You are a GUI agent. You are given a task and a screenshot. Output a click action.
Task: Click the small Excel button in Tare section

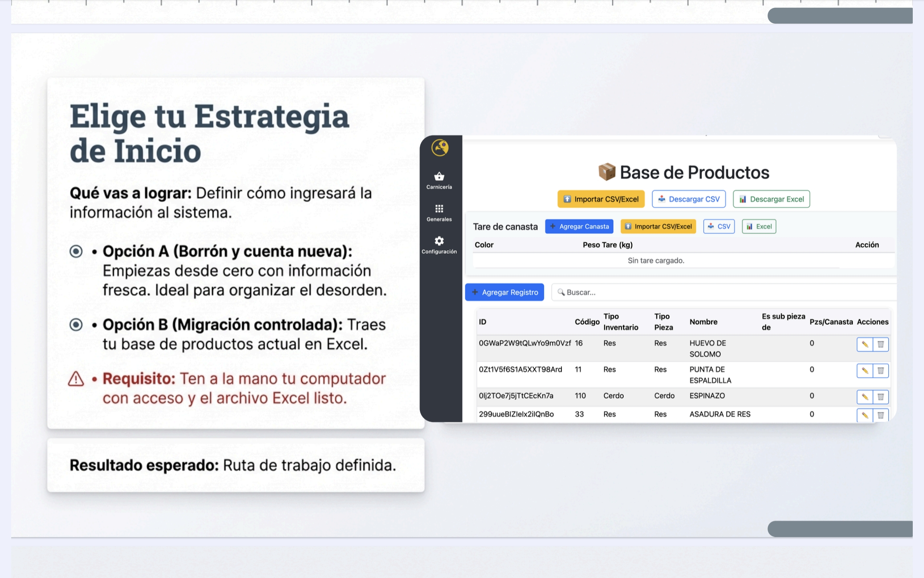pyautogui.click(x=759, y=226)
